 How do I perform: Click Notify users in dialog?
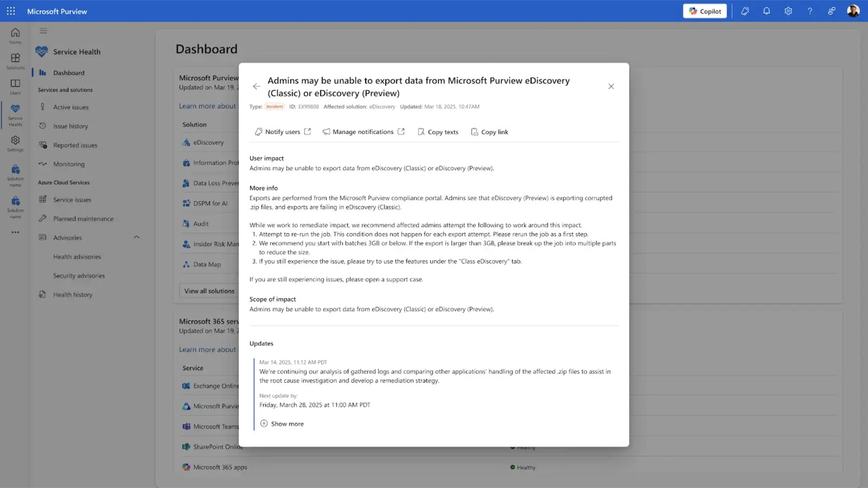click(283, 132)
